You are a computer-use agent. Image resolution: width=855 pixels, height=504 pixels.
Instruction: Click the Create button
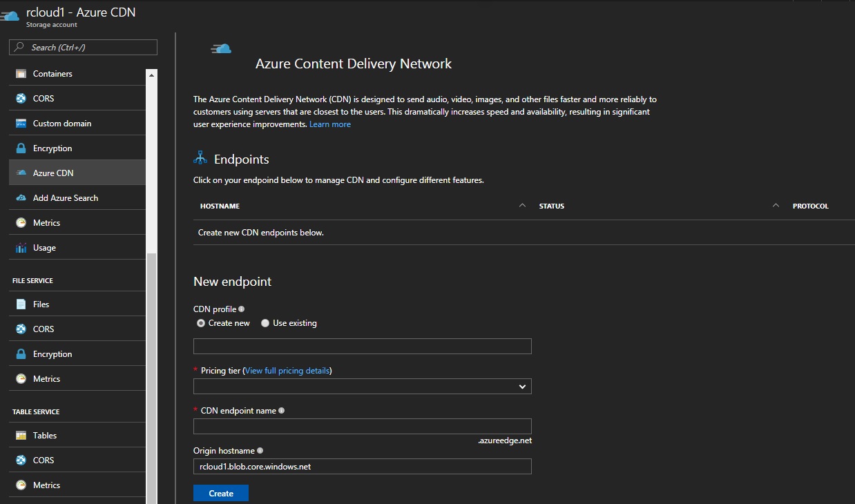pyautogui.click(x=221, y=494)
